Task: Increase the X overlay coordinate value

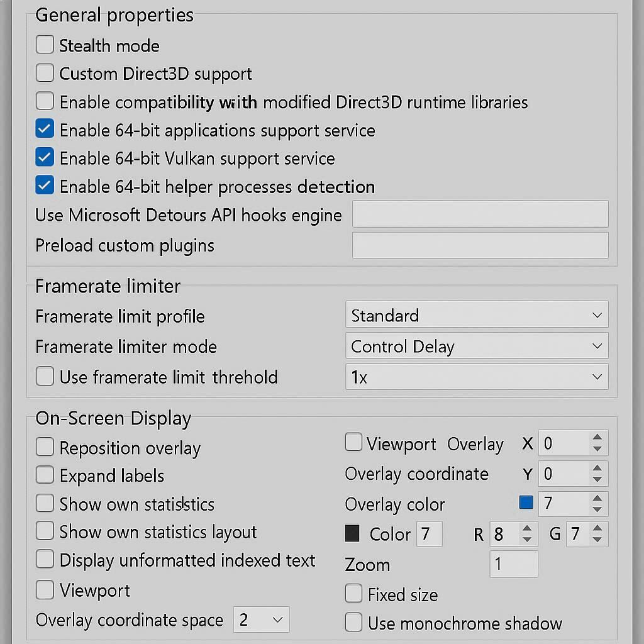Action: 597,438
